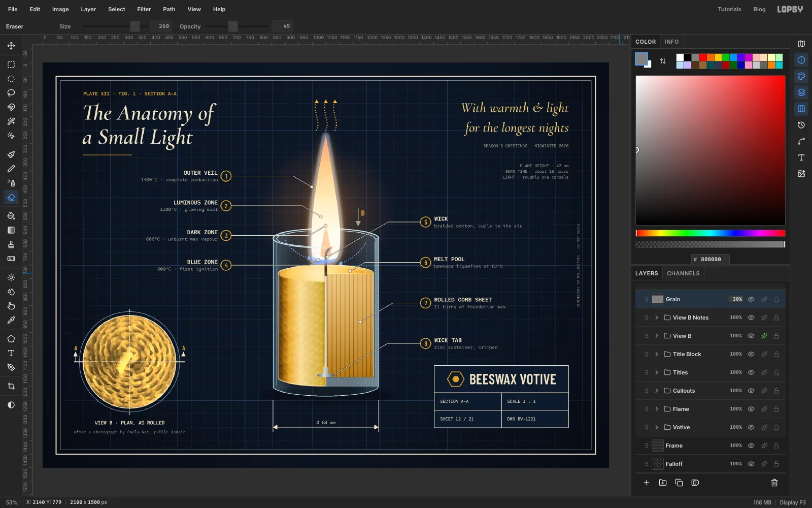Select the Move tool
Screen dimensions: 812x508
coord(11,46)
